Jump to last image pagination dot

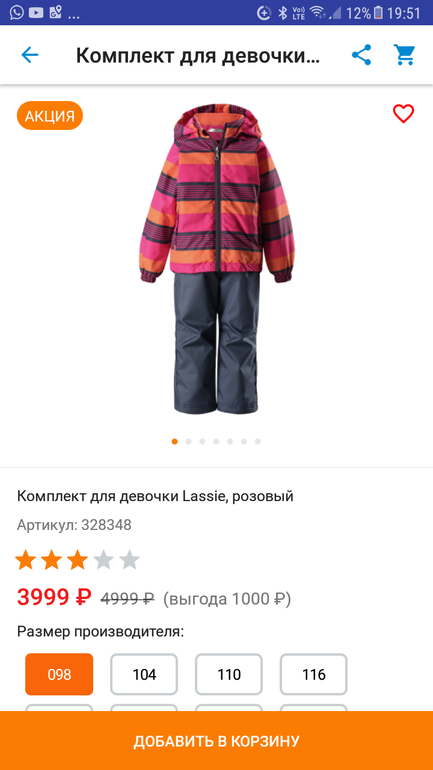258,441
